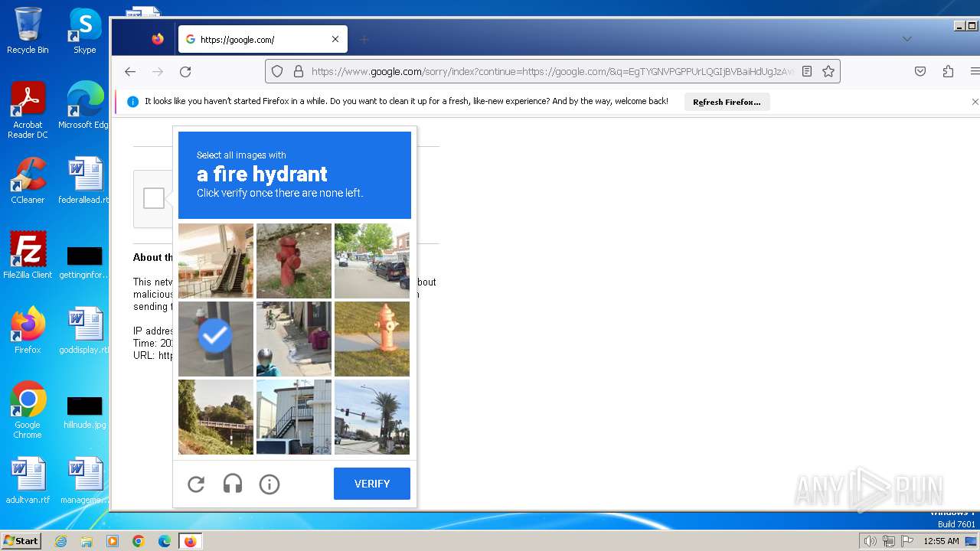Open Acrobat Reader DC shortcut
This screenshot has width=980, height=551.
[28, 110]
